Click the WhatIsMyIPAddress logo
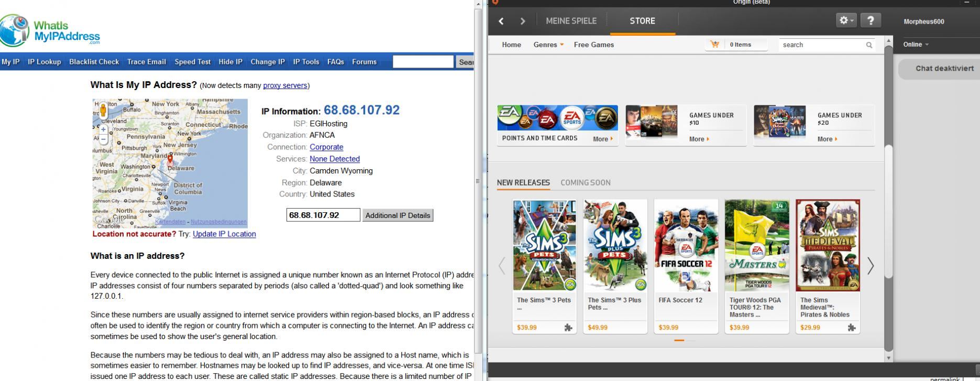Viewport: 980px width, 381px height. (50, 30)
